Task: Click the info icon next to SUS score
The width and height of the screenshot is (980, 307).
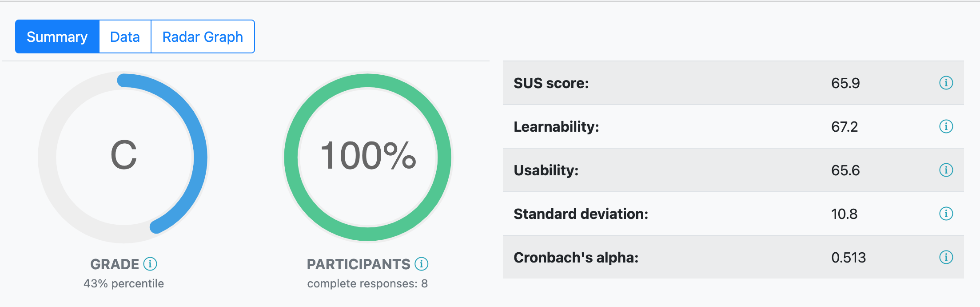Action: click(946, 83)
